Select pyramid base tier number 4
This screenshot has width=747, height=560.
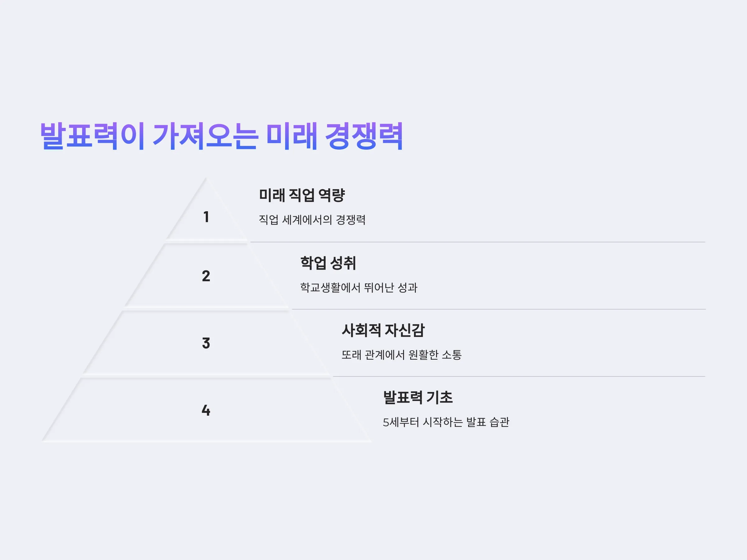206,410
